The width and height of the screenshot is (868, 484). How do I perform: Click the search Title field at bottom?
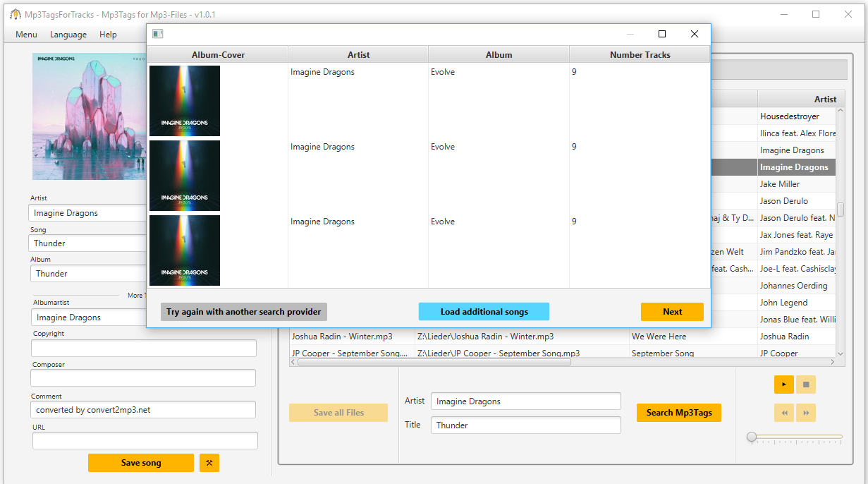[526, 425]
